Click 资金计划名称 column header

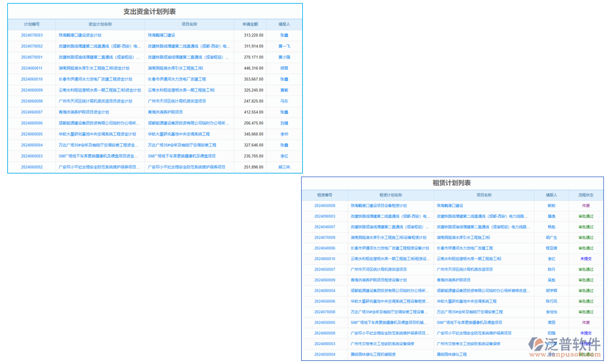100,24
